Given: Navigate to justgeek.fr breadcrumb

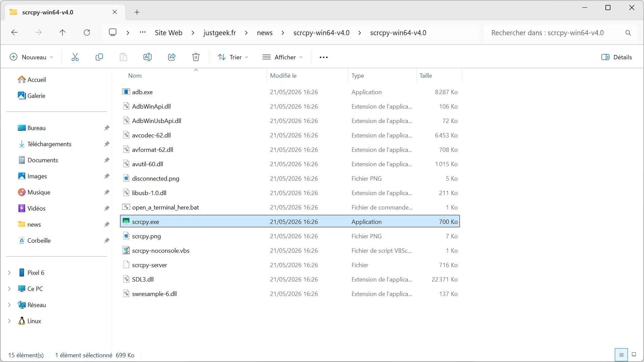Looking at the screenshot, I should pos(220,33).
